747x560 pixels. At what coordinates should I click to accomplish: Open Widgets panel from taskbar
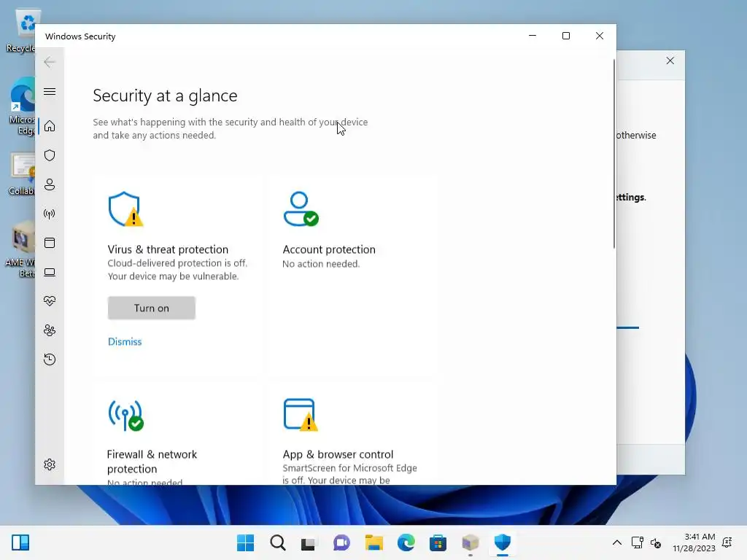[x=20, y=542]
